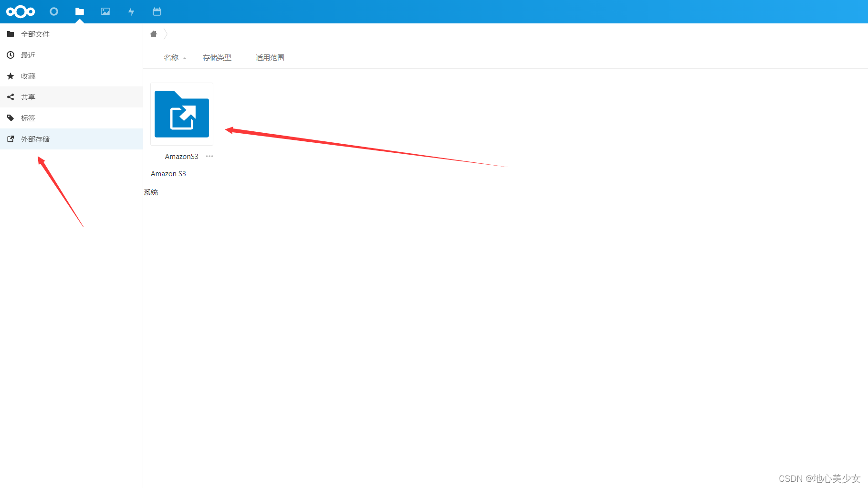Click the star icon beside 收藏
Screen dimensions: 868x488
point(10,76)
